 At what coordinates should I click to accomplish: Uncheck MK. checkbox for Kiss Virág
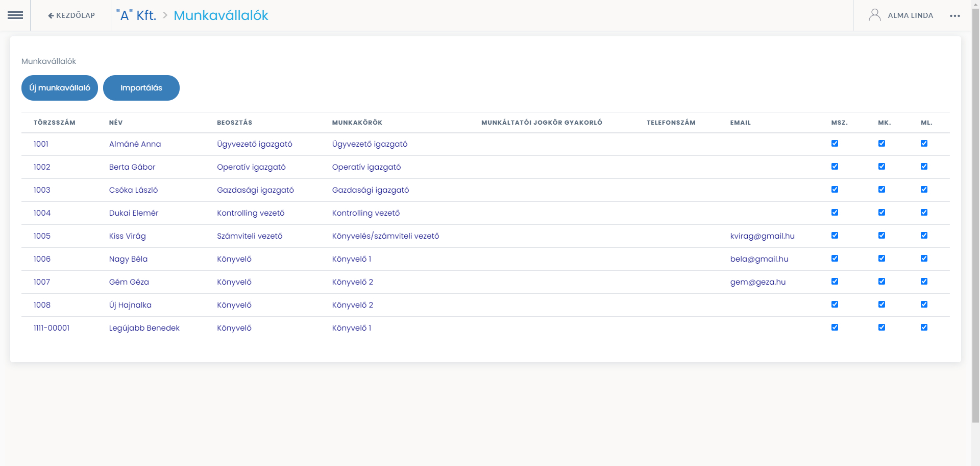[x=881, y=236]
